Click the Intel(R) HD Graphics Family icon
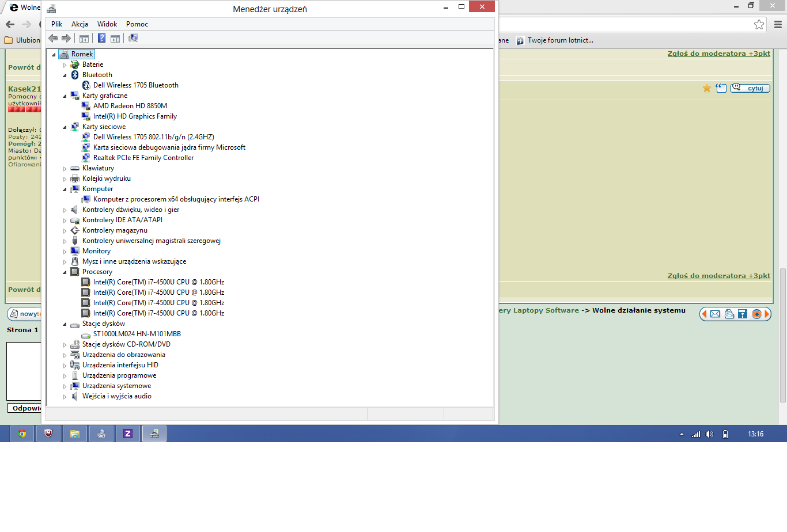Viewport: 787px width, 532px height. click(86, 116)
